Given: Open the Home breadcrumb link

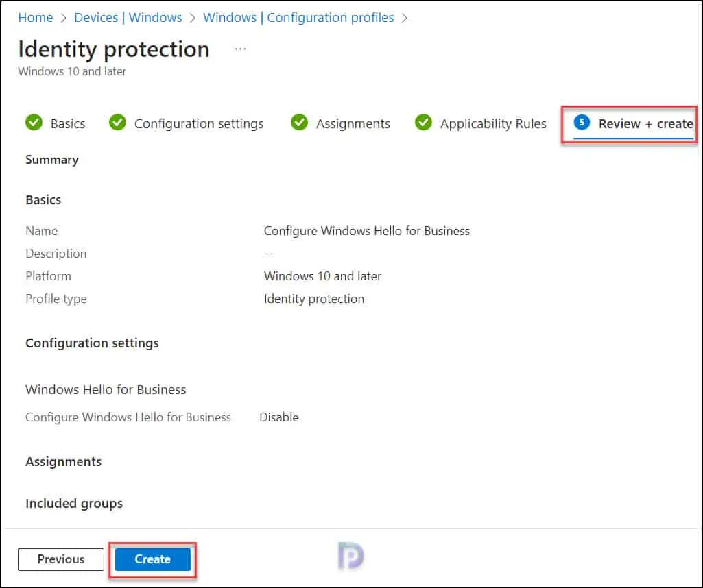Looking at the screenshot, I should tap(36, 17).
